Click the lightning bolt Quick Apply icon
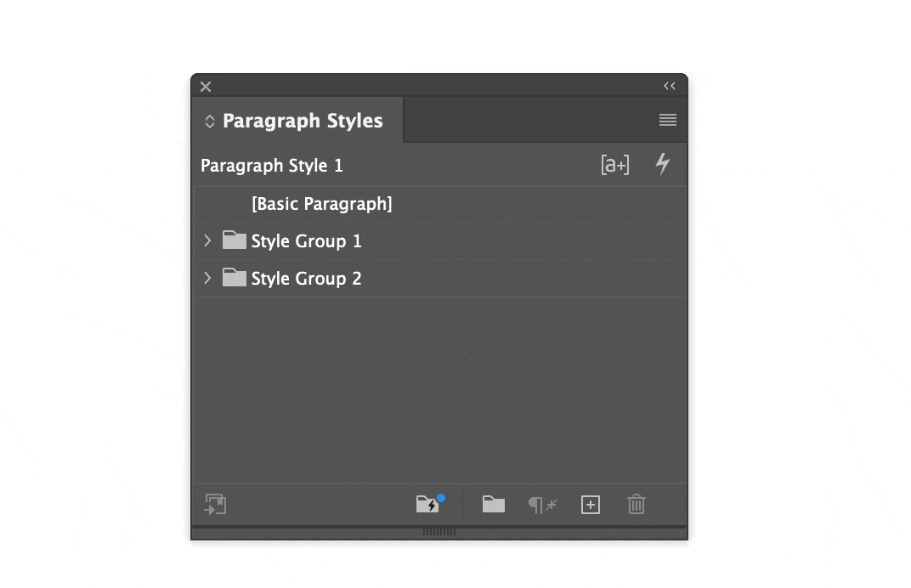 tap(663, 164)
